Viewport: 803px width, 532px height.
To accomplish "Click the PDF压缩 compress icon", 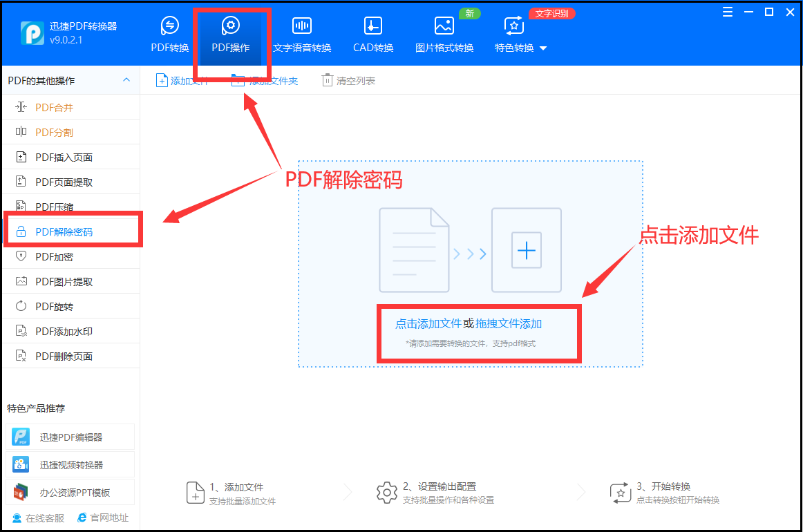I will click(21, 206).
